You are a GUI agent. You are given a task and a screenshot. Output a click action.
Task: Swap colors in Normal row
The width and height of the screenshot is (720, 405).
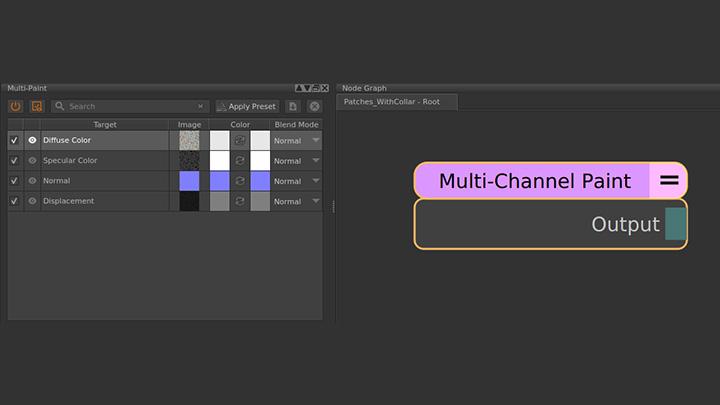point(240,181)
